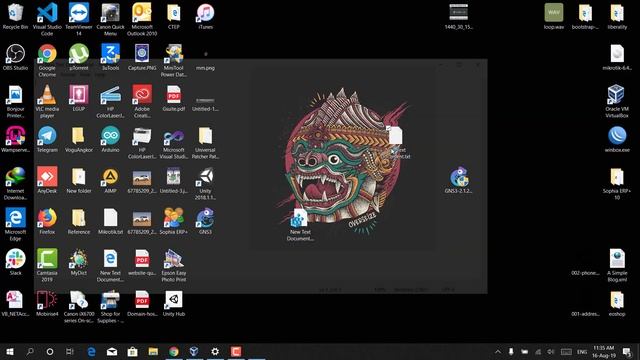Open MiniTool Power Data Recovery icon
This screenshot has width=640, height=360.
174,60
